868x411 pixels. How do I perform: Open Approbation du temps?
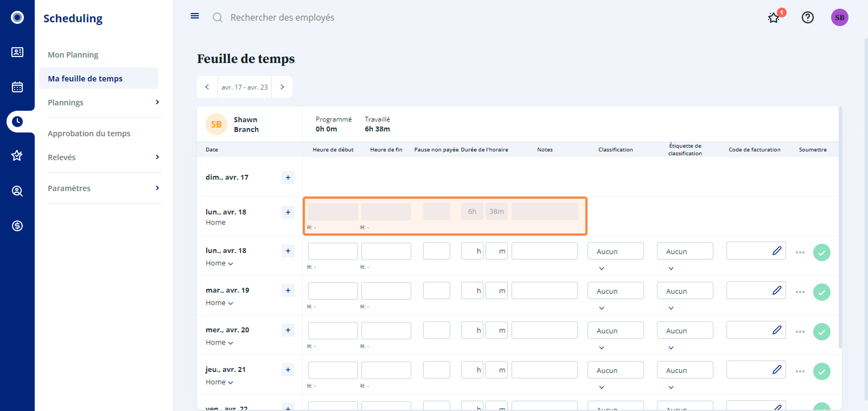click(89, 133)
